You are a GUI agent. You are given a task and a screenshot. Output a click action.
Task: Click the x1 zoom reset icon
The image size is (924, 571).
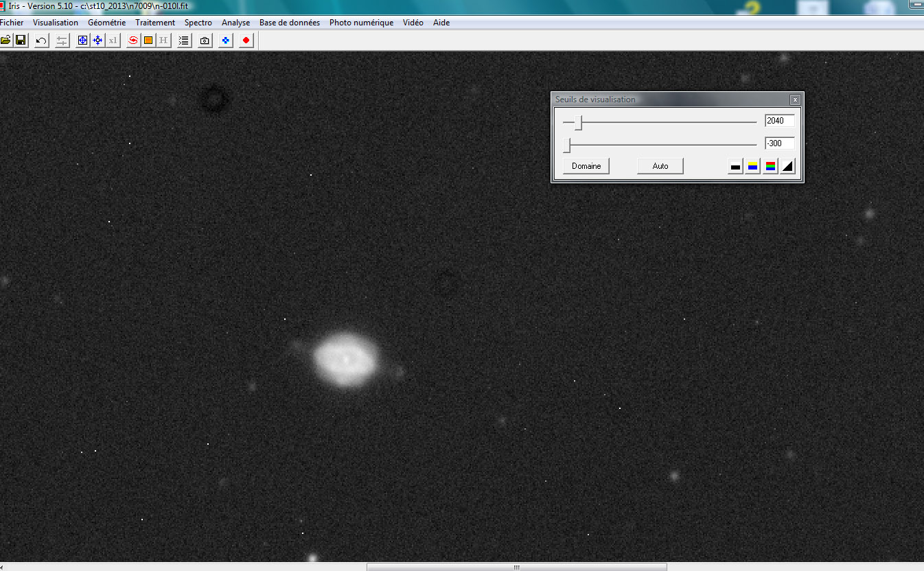click(x=113, y=40)
